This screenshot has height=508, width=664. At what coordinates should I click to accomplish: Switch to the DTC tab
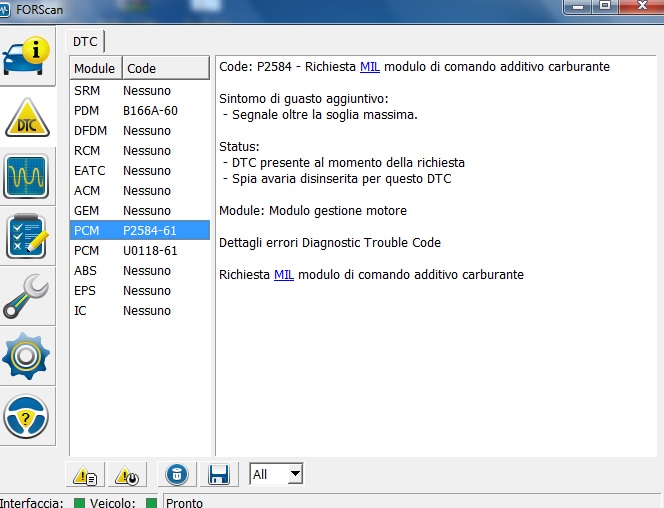click(85, 41)
